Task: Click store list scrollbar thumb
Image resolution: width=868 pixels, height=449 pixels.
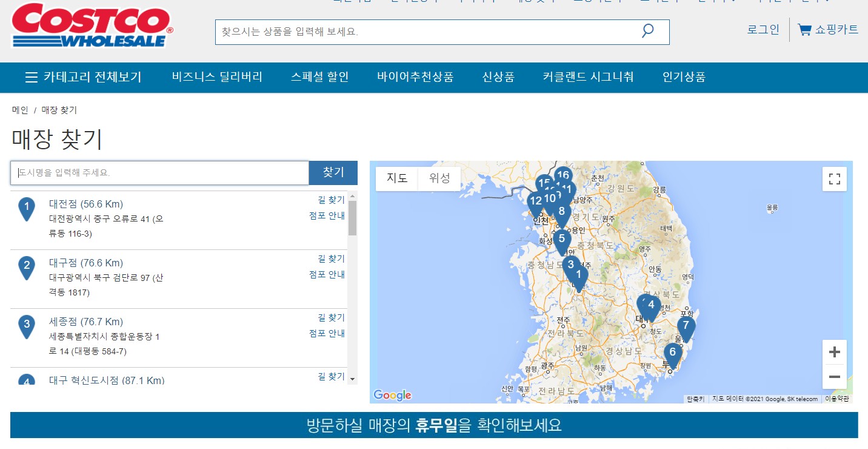Action: click(353, 218)
